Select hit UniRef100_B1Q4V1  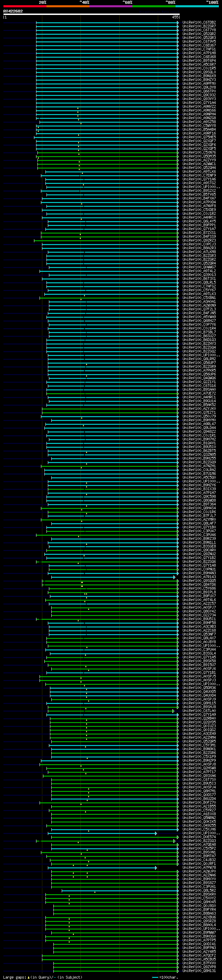point(199,443)
